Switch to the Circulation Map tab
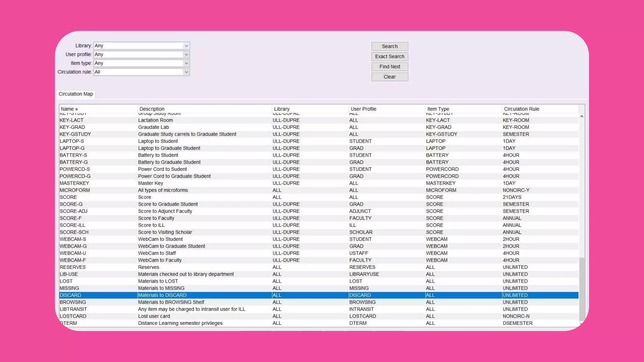 (x=76, y=94)
